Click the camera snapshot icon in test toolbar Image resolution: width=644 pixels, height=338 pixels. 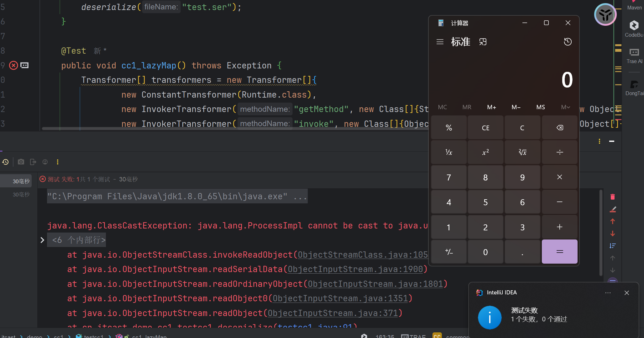click(x=21, y=162)
